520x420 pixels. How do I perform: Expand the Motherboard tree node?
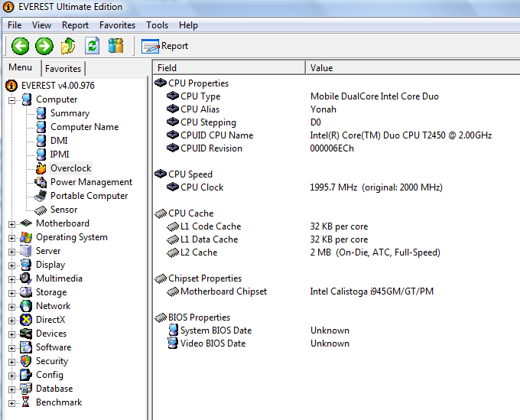click(11, 224)
